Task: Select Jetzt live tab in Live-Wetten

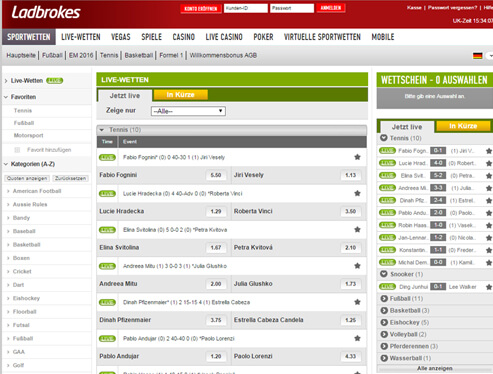Action: 125,96
